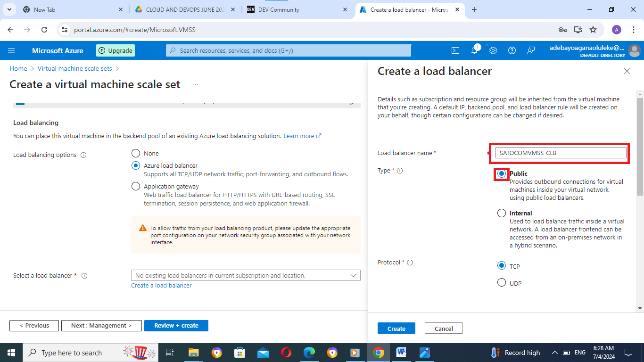
Task: Show hidden system tray icons
Action: (x=555, y=353)
